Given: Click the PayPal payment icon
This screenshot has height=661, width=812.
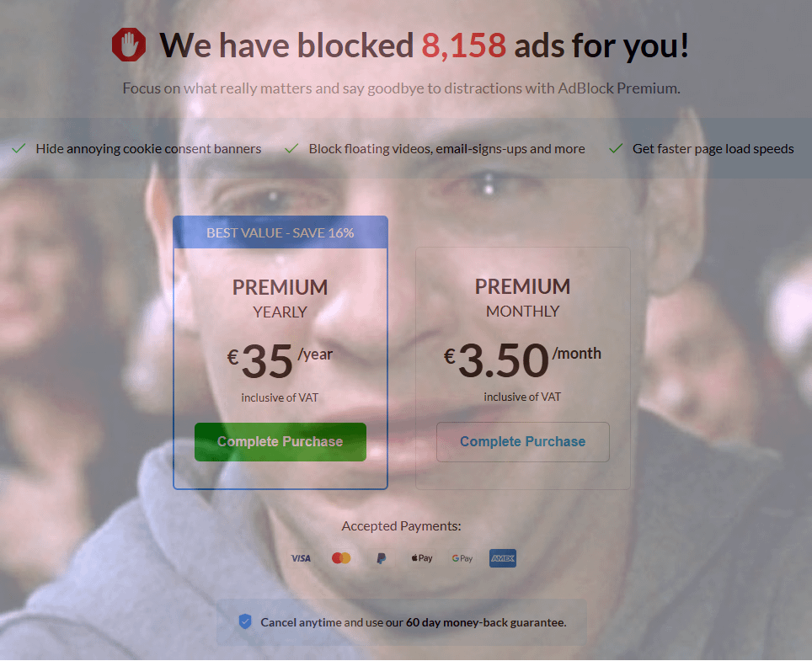Looking at the screenshot, I should pyautogui.click(x=381, y=558).
